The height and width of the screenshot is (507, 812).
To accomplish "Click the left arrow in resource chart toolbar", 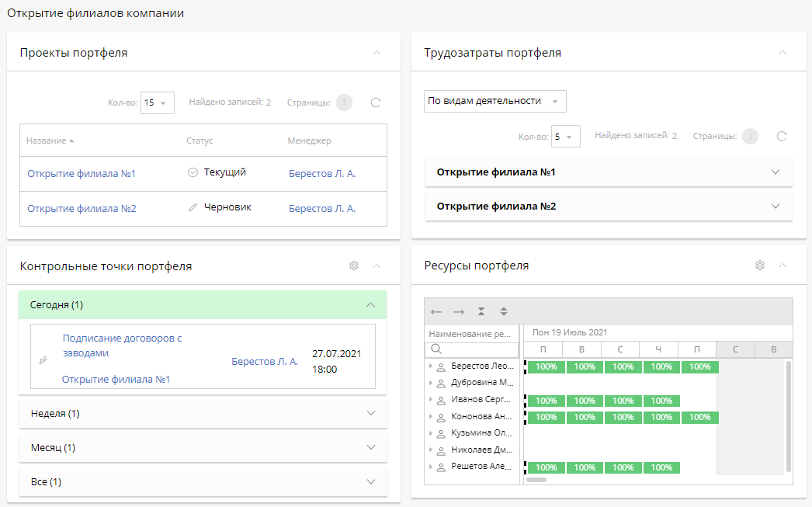I will click(x=436, y=311).
